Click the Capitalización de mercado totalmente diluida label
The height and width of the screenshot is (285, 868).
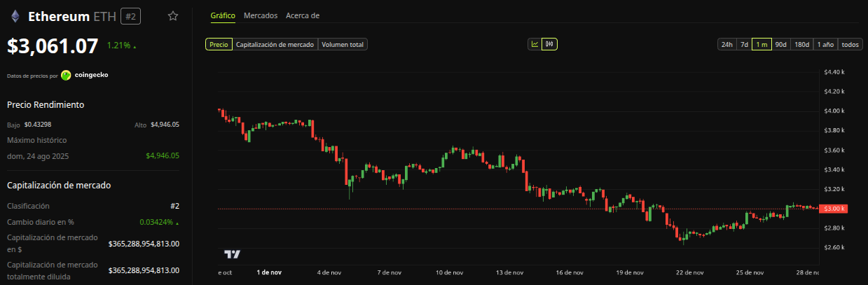[53, 270]
